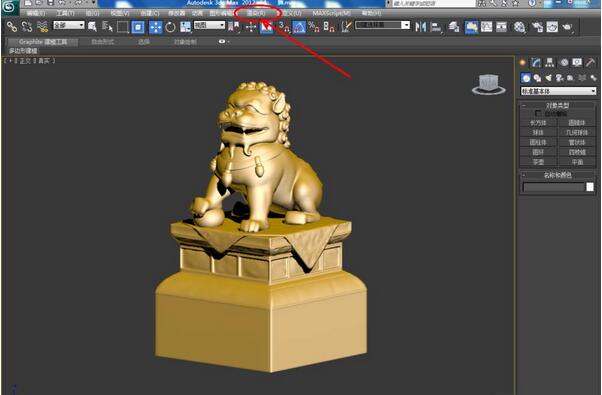Open the named selection sets dropdown
This screenshot has width=602, height=395.
383,25
